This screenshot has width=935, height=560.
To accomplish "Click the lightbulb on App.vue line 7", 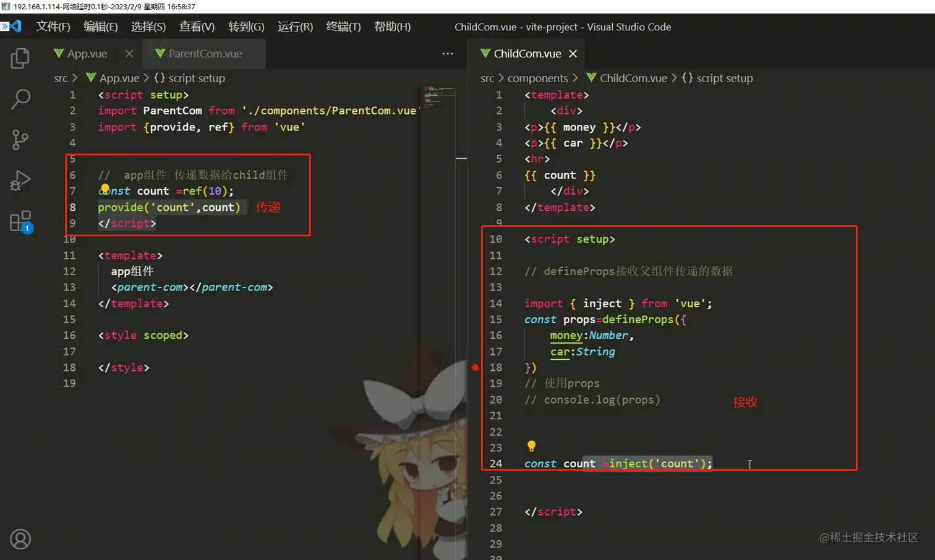I will pos(105,189).
